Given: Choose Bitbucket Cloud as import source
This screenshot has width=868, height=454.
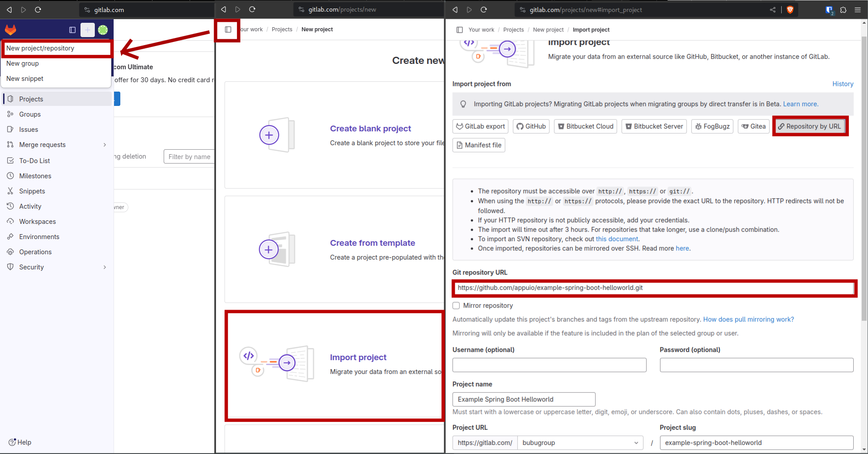Looking at the screenshot, I should 585,126.
